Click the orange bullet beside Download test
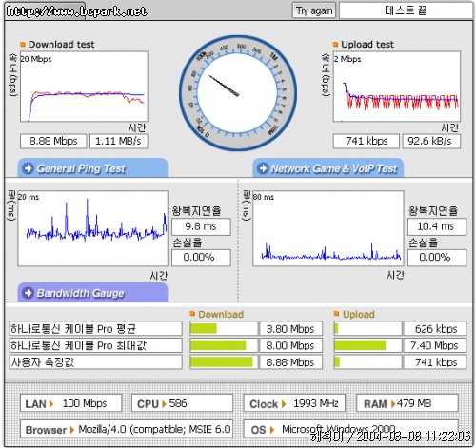Viewport: 476px width, 448px height. (x=23, y=45)
